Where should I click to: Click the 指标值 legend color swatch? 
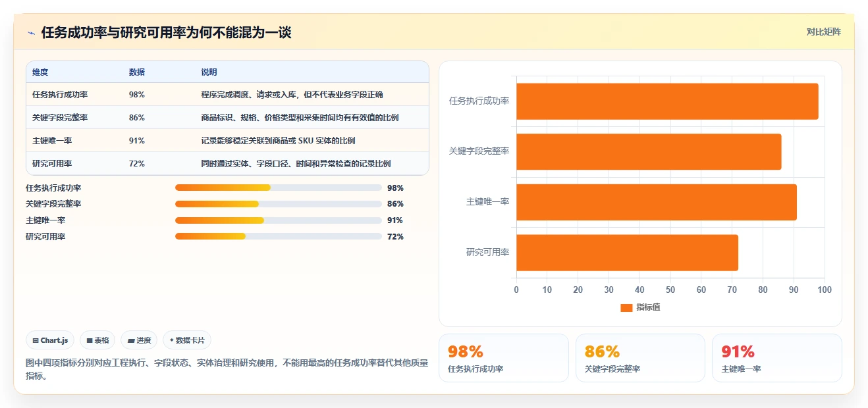coord(626,307)
